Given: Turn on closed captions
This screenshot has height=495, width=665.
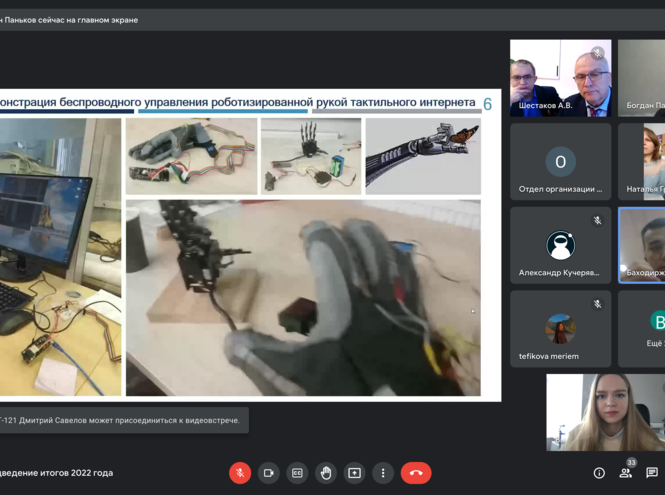Looking at the screenshot, I should 297,473.
